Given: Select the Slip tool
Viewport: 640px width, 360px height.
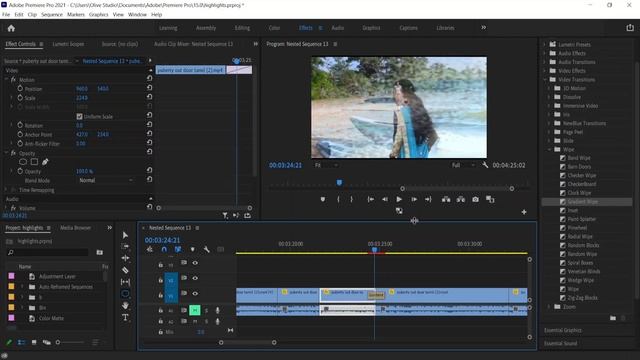Looking at the screenshot, I should point(125,282).
